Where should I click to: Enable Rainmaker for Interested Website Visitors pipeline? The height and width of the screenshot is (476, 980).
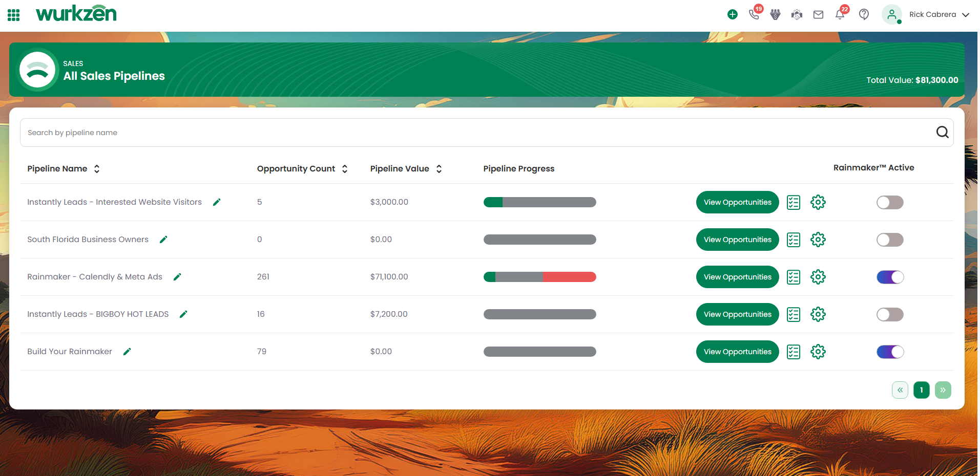tap(890, 202)
